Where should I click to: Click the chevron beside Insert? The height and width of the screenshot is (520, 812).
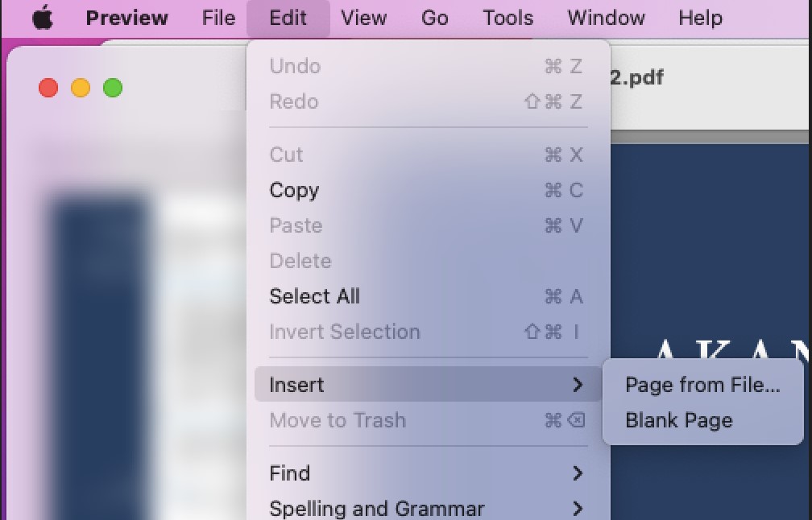578,385
